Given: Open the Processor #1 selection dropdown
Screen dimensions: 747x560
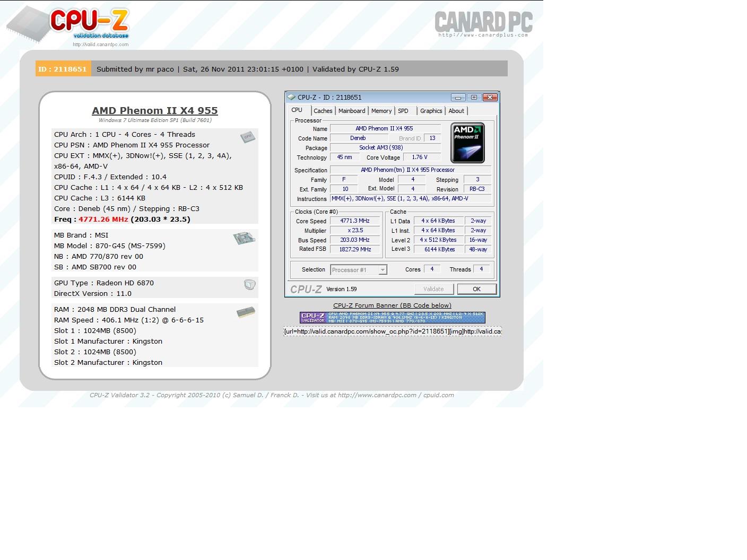Looking at the screenshot, I should pos(382,270).
